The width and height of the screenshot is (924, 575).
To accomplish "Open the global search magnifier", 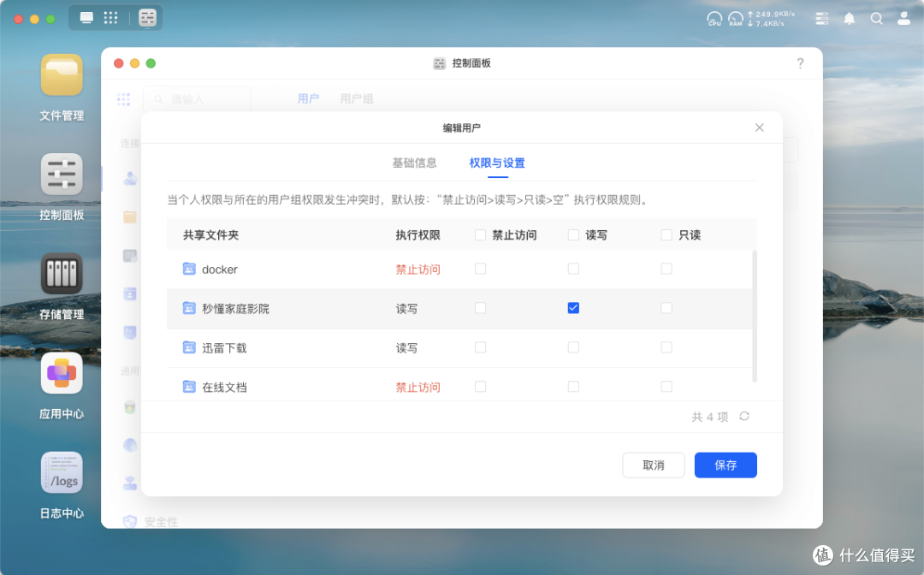I will tap(876, 19).
